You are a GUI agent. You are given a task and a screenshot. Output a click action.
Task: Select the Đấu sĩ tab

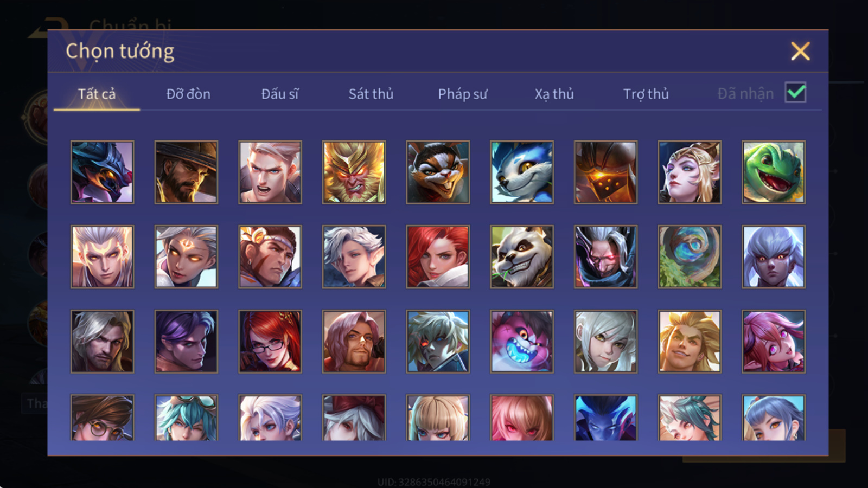click(280, 94)
